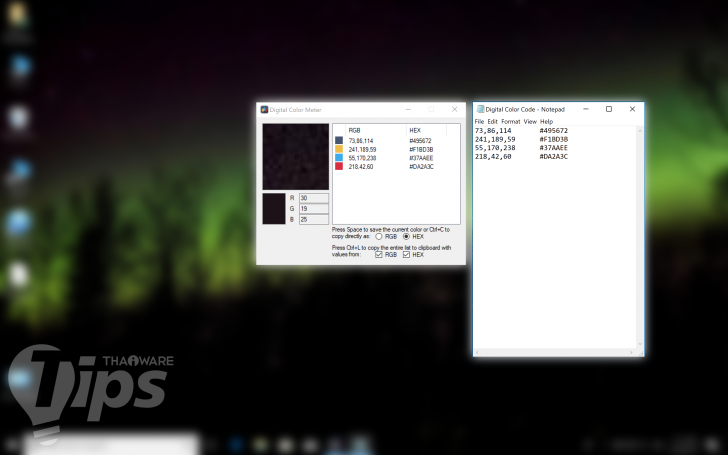Maximize the Notepad window
The image size is (728, 455).
coord(609,109)
